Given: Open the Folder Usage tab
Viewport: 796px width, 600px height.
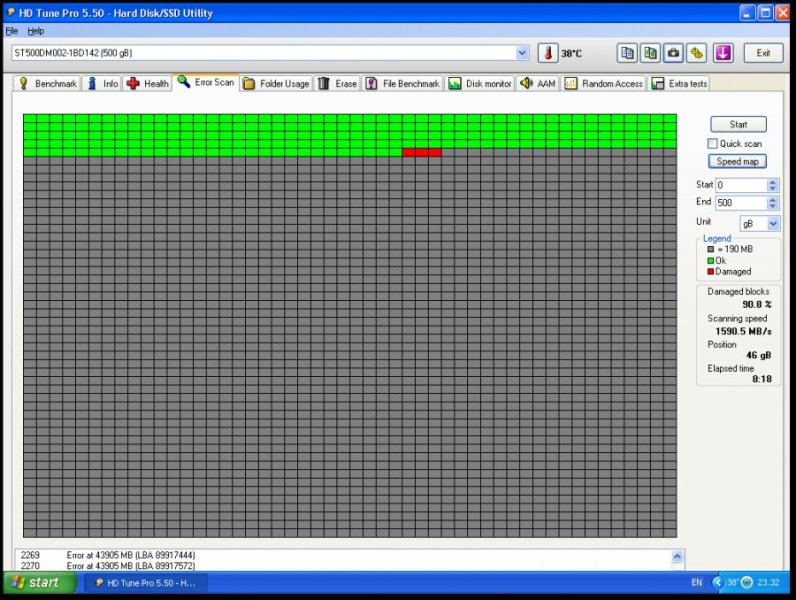Looking at the screenshot, I should pos(276,84).
